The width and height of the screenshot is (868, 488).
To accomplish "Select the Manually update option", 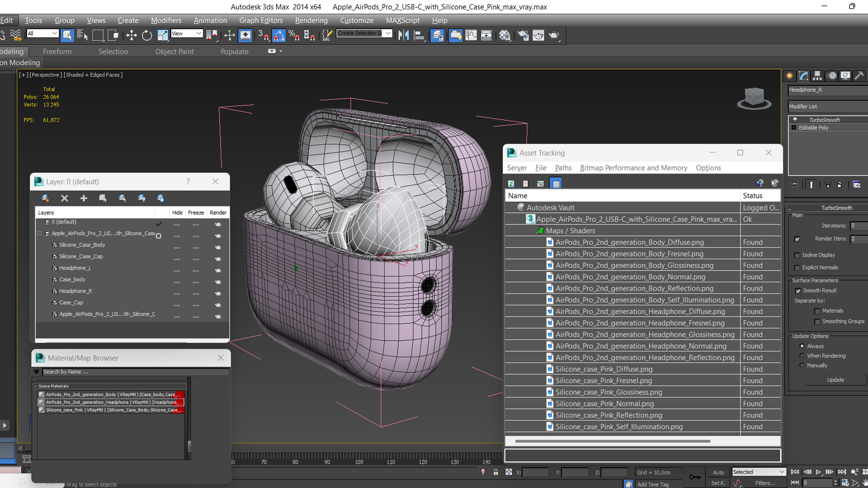I will [x=802, y=365].
